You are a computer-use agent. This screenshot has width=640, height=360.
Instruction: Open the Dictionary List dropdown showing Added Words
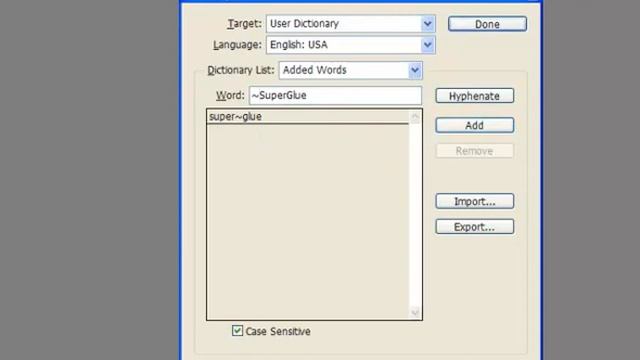tap(351, 70)
